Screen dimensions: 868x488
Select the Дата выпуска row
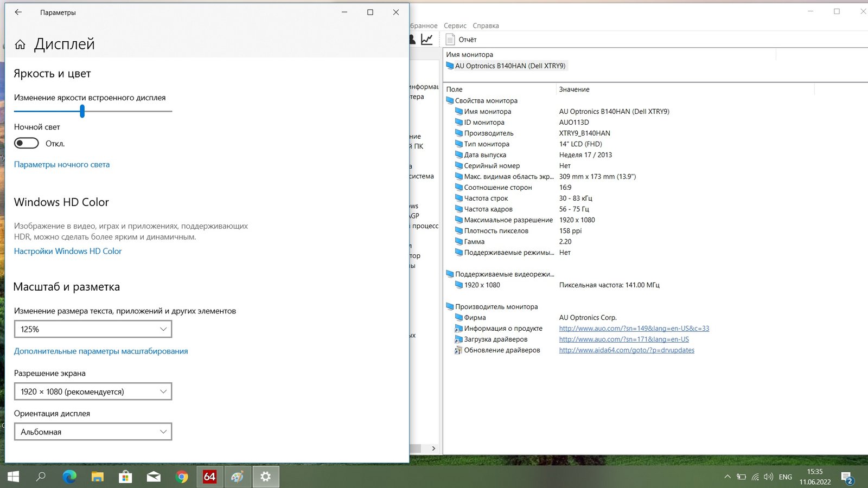tap(481, 155)
